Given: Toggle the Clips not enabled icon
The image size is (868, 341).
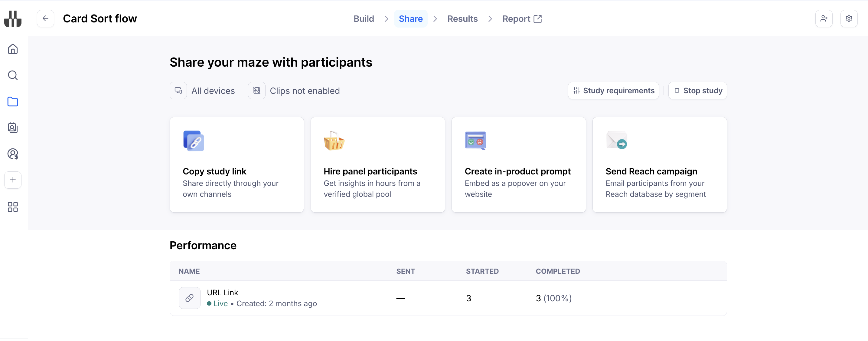Looking at the screenshot, I should [256, 91].
